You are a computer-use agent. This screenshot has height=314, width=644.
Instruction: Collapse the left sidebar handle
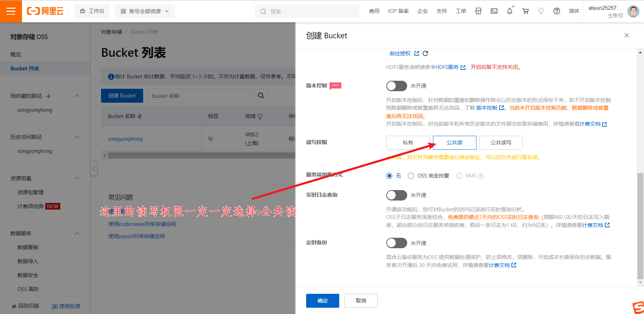click(x=94, y=169)
